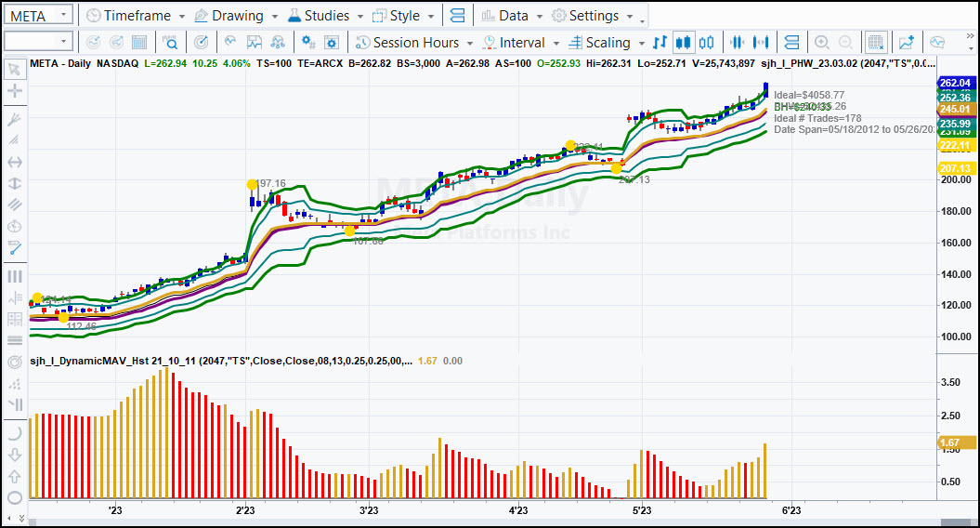The image size is (980, 528).
Task: Select the pointer tool in drawing sidebar
Action: pos(14,69)
